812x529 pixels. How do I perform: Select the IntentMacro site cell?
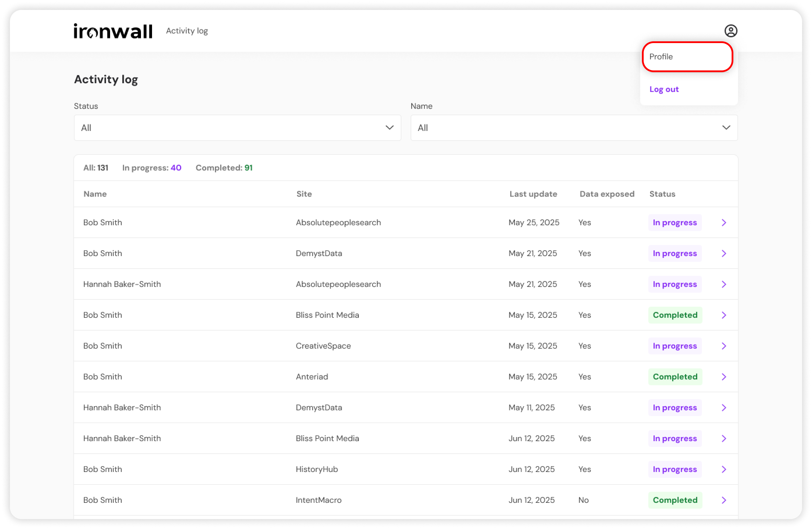(x=318, y=500)
